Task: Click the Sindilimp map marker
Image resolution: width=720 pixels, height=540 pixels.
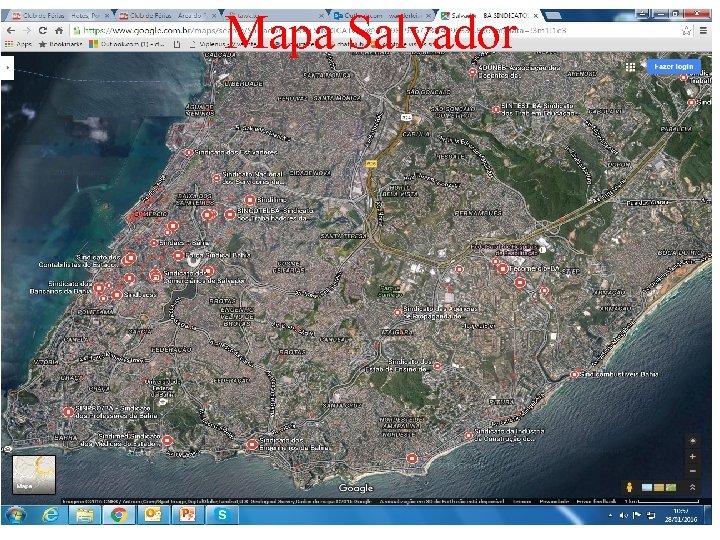Action: pos(249,200)
